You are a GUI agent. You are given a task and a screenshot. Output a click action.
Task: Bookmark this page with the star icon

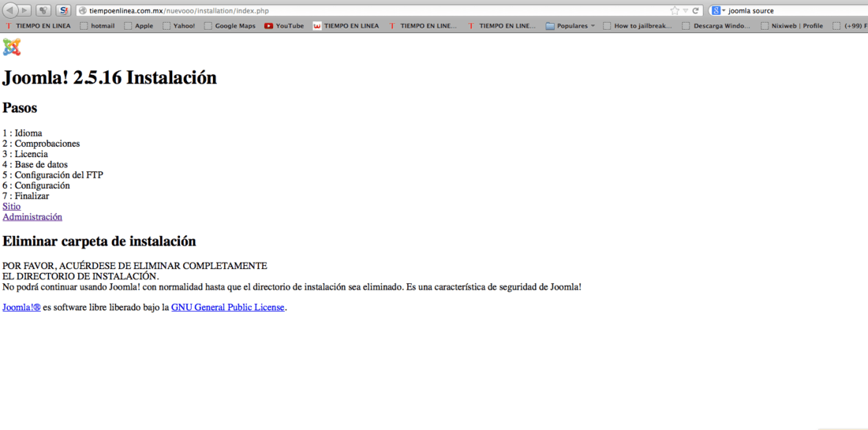[674, 10]
